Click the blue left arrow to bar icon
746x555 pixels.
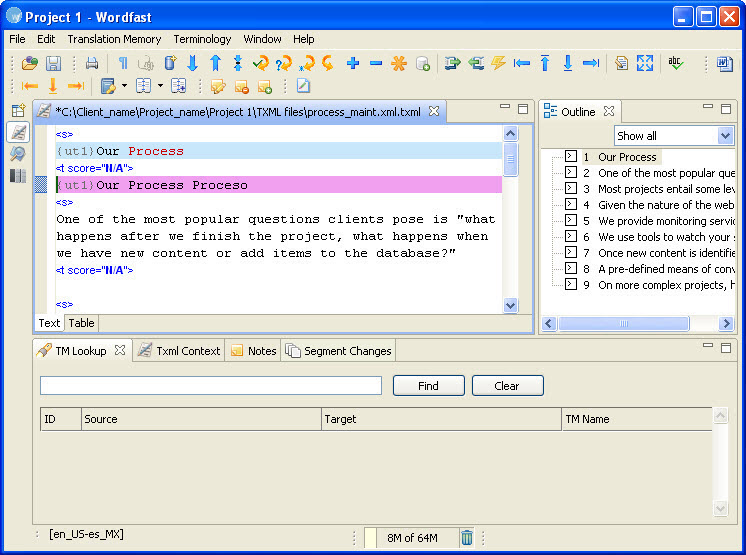[x=522, y=63]
